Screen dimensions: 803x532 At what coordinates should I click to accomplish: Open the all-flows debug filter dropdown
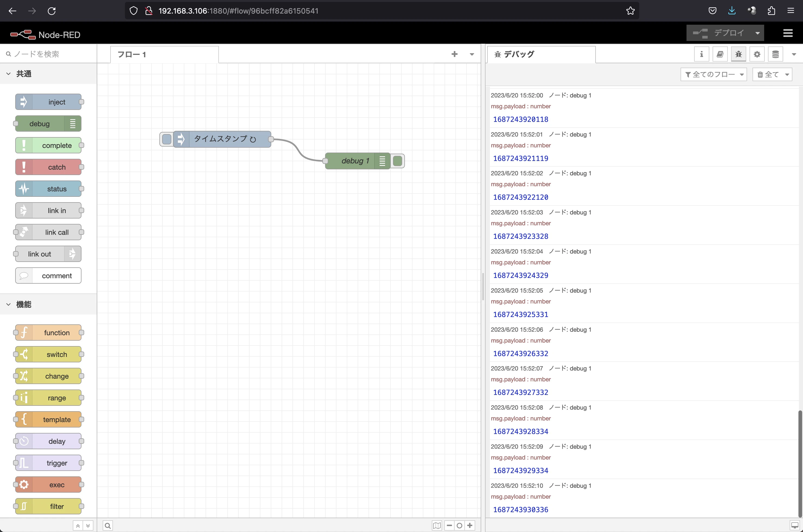click(713, 74)
